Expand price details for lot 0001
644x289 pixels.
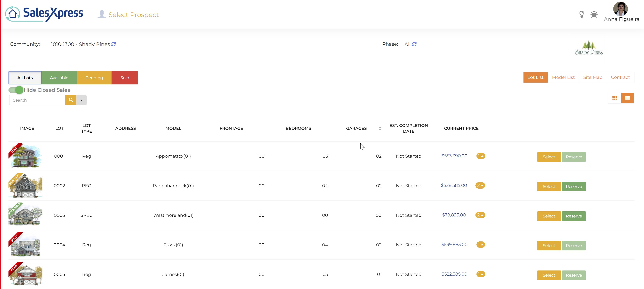click(x=481, y=156)
